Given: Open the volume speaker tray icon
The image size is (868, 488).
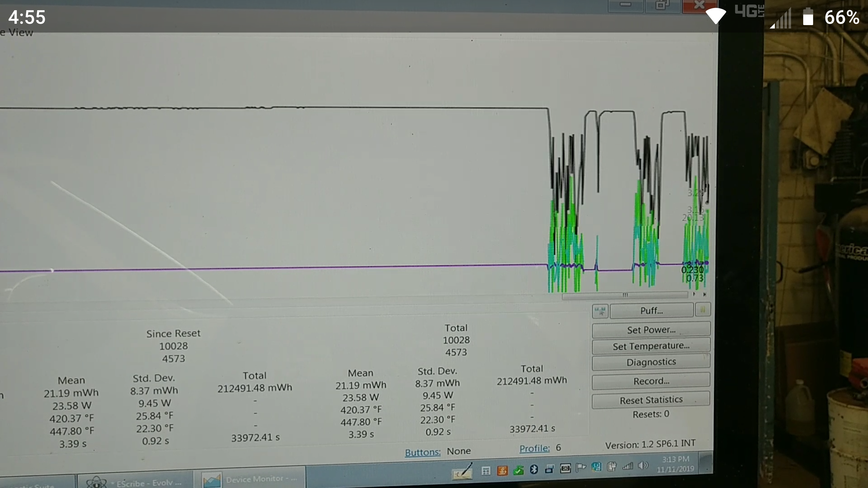Looking at the screenshot, I should click(x=643, y=466).
